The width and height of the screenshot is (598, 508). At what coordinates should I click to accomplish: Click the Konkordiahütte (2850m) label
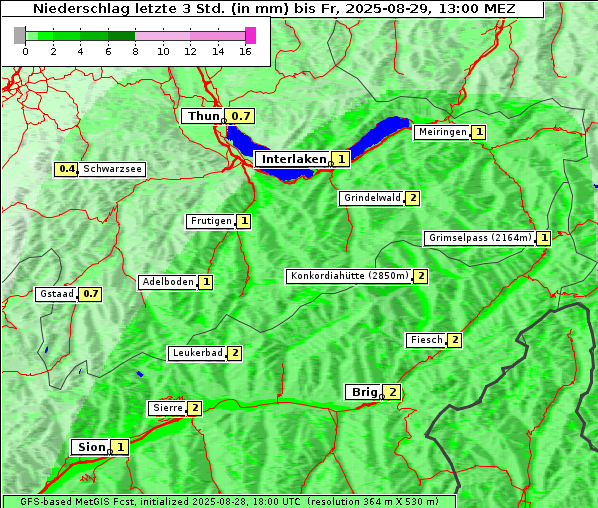coord(349,276)
